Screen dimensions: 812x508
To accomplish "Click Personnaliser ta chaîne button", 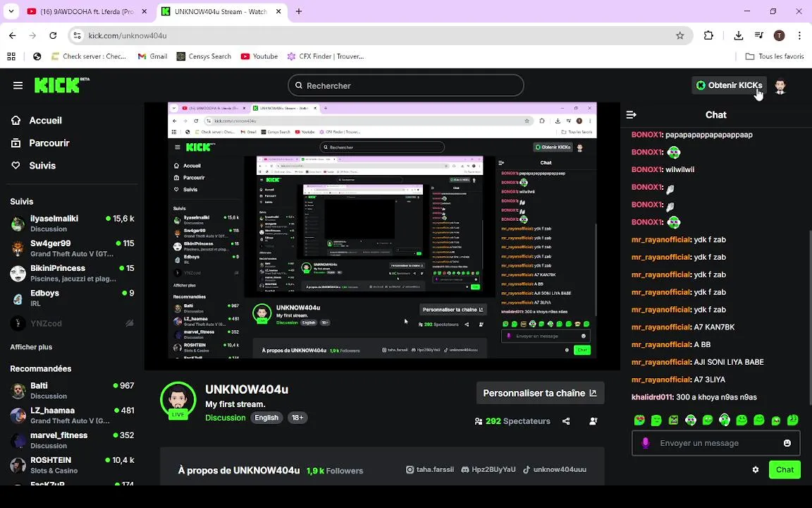I will 540,394.
